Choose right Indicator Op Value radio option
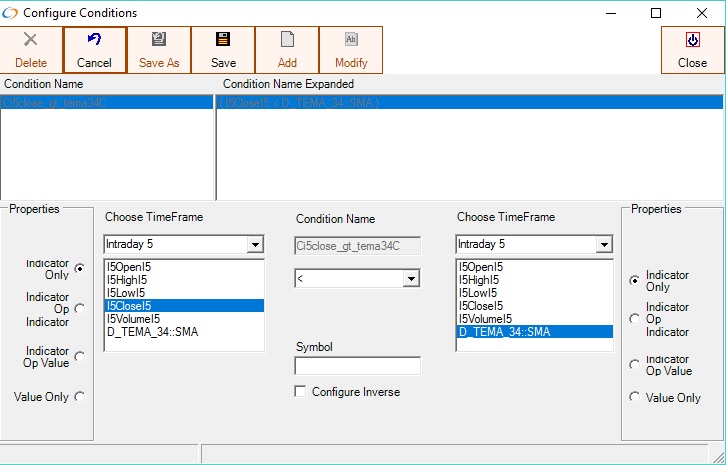This screenshot has height=465, width=726. pyautogui.click(x=634, y=365)
